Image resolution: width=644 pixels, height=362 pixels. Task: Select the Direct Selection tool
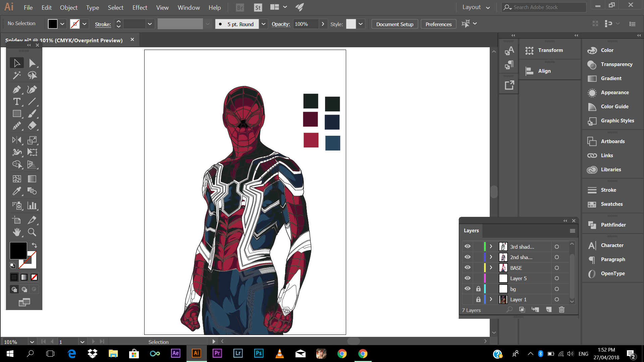pyautogui.click(x=32, y=63)
